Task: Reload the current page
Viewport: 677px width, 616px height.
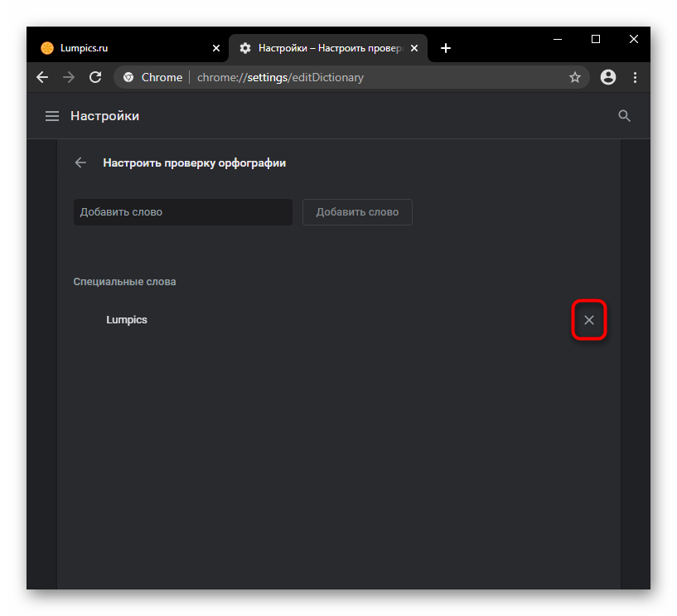Action: point(95,77)
